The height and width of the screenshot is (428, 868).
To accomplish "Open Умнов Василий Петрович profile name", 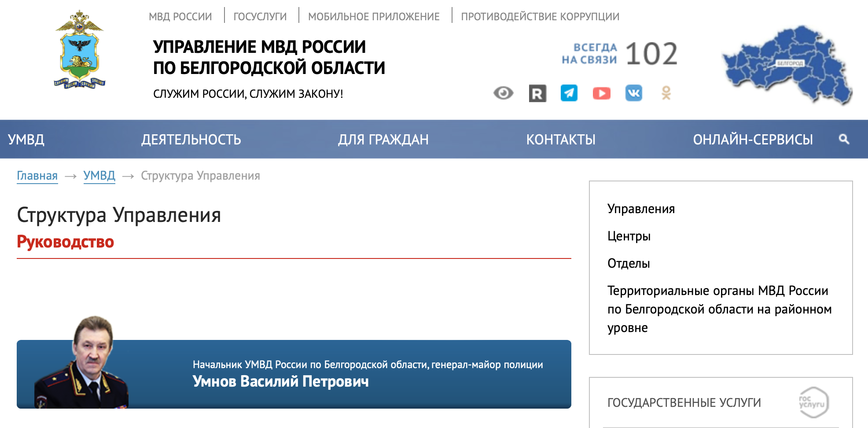I will [x=281, y=381].
